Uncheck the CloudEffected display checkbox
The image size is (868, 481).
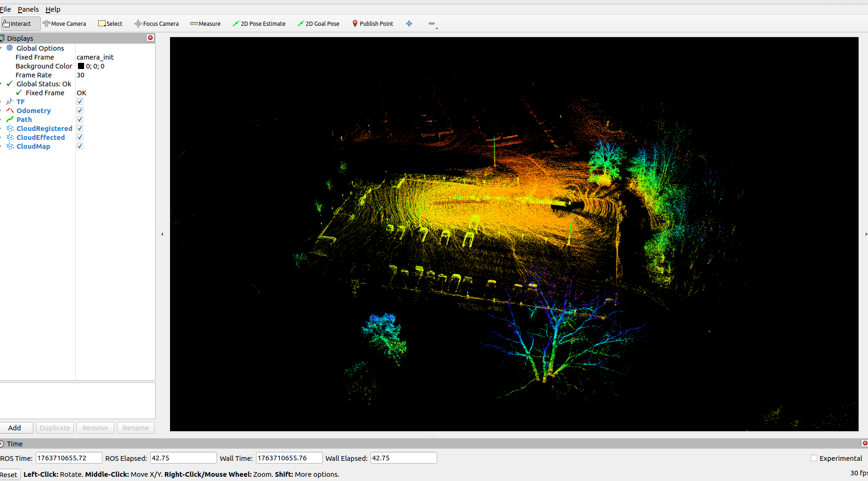tap(80, 137)
